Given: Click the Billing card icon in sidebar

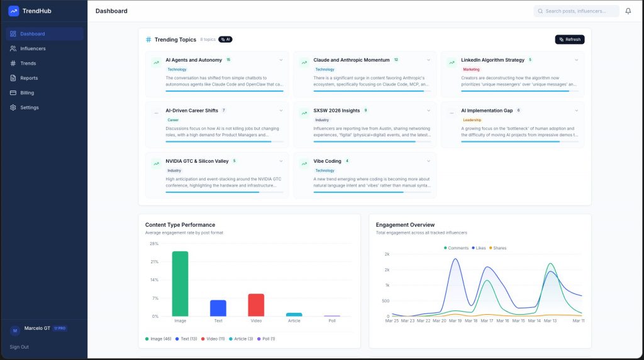Looking at the screenshot, I should [13, 93].
